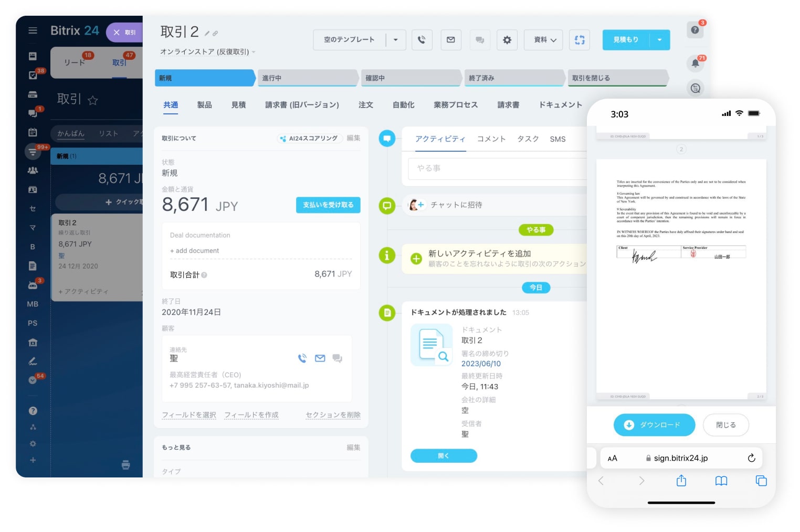Open the hamburger menu next to Bitrix 24
800x532 pixels.
pyautogui.click(x=33, y=30)
